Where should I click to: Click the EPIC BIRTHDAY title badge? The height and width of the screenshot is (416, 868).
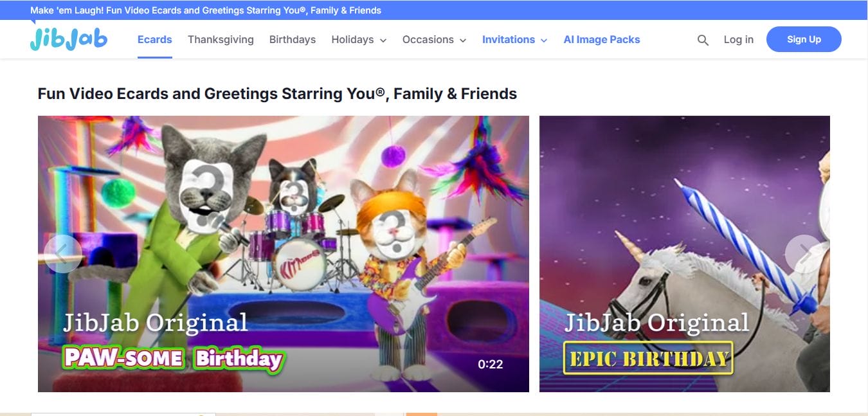point(648,357)
